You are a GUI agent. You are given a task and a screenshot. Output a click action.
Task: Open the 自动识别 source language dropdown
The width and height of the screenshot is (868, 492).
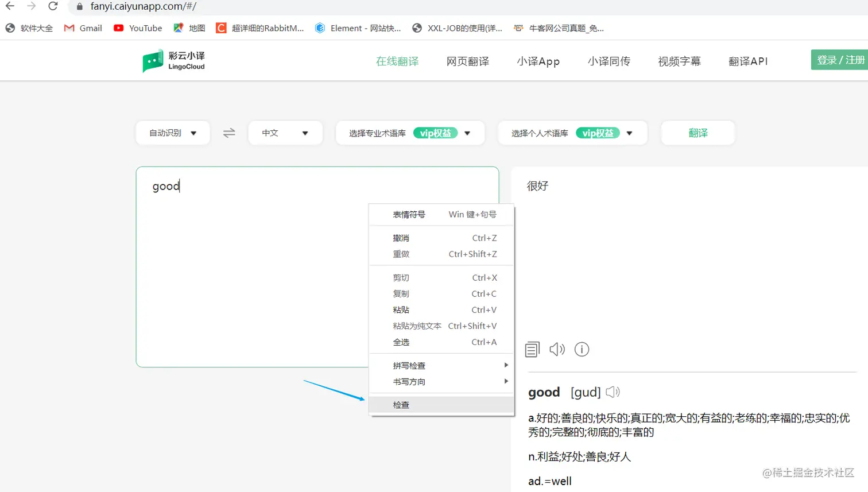coord(173,133)
